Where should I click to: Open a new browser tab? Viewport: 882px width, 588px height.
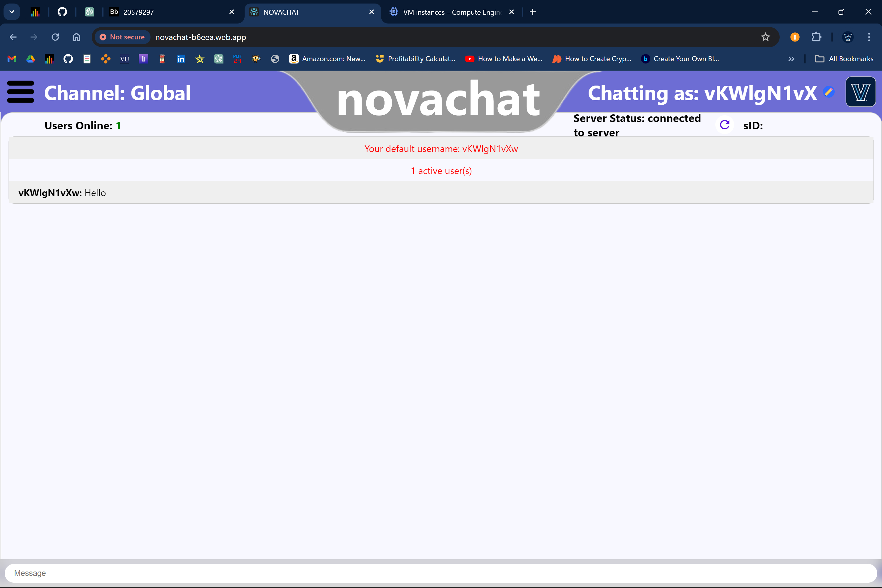tap(532, 12)
